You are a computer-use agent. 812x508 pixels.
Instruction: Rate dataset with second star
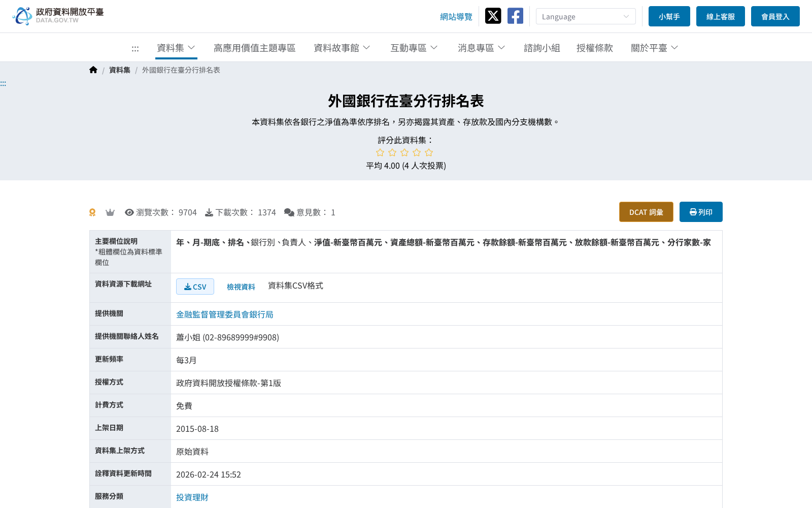[392, 152]
